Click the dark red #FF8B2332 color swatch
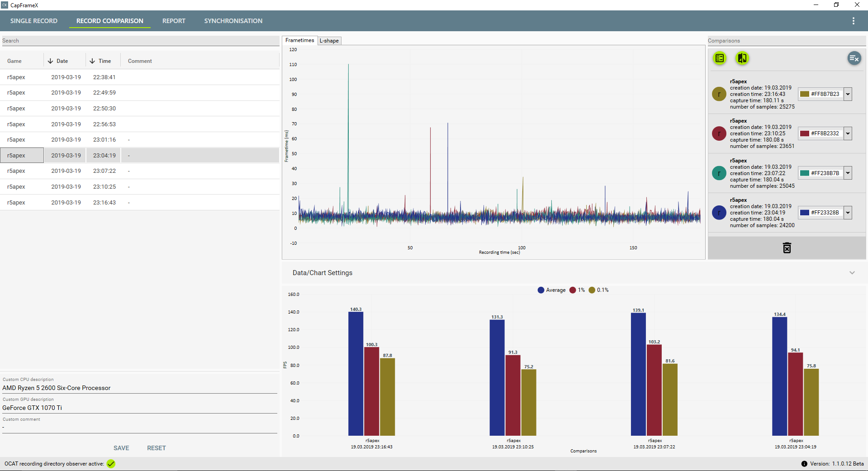Image resolution: width=868 pixels, height=471 pixels. [x=805, y=133]
